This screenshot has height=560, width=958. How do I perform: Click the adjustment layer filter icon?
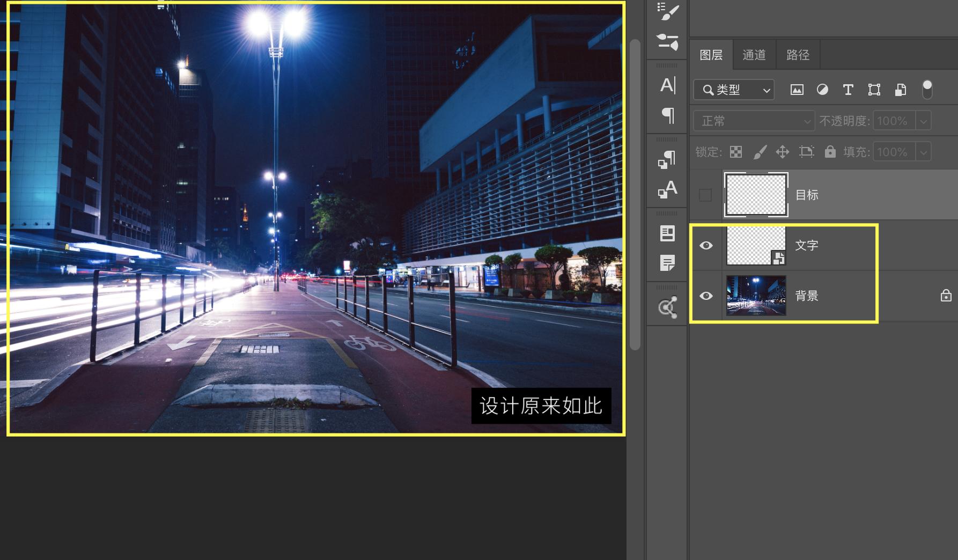tap(822, 90)
